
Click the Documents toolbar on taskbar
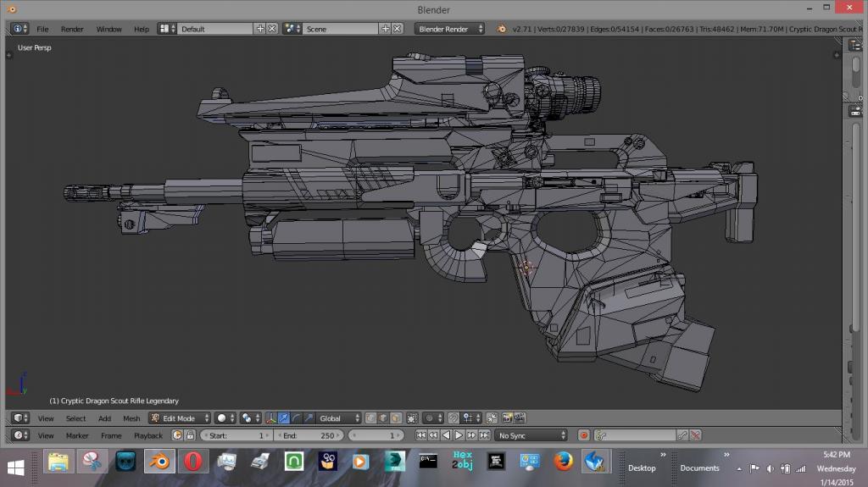point(699,468)
